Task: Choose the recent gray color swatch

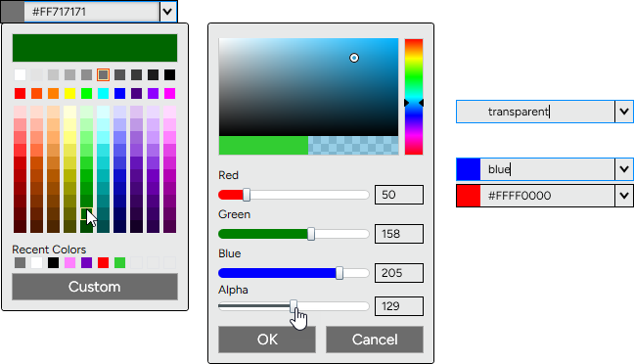Action: point(20,263)
